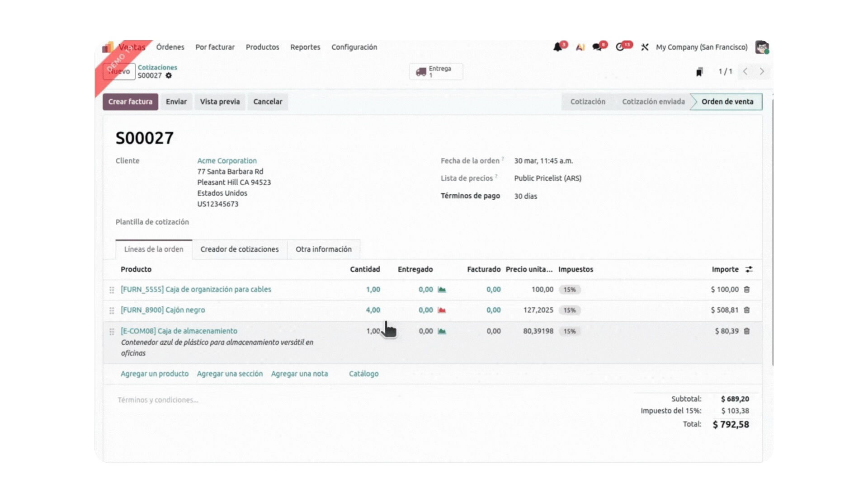Open the notification bell icon
This screenshot has width=868, height=488.
[558, 47]
